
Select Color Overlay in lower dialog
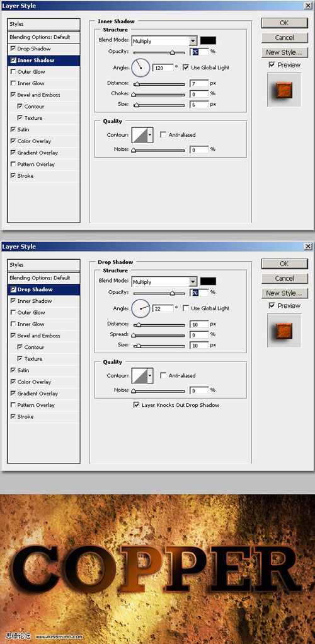[34, 382]
